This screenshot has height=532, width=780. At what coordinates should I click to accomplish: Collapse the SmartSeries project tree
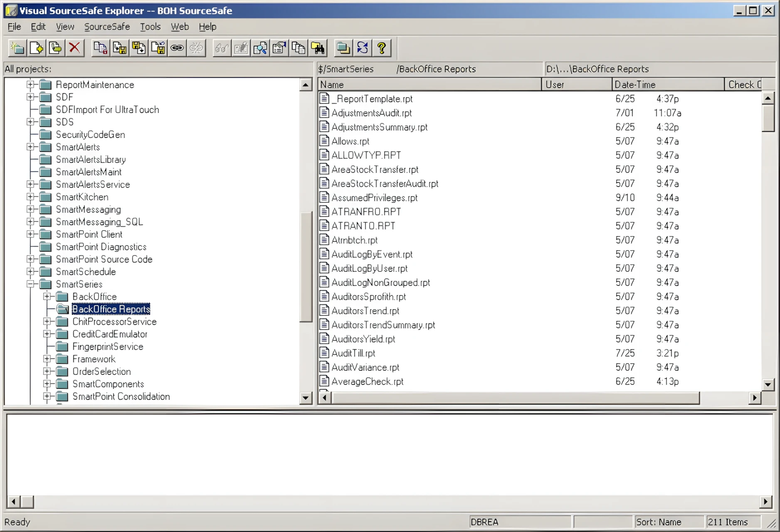tap(30, 284)
